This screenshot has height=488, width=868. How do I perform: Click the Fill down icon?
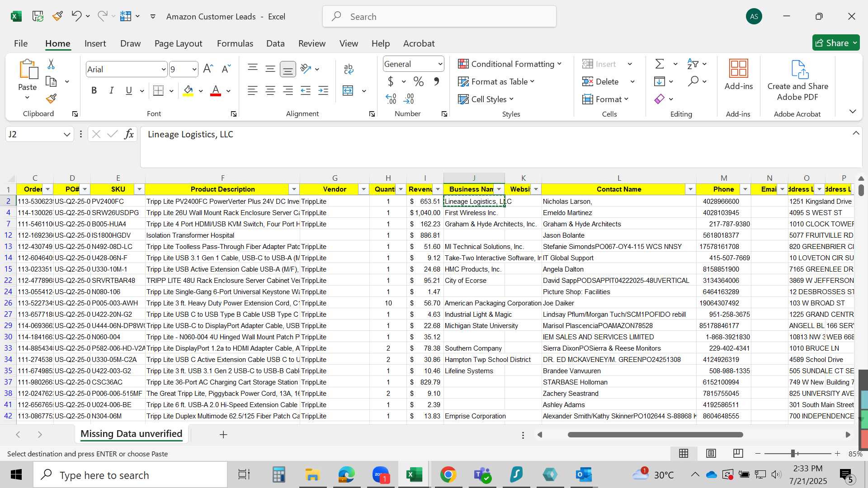click(660, 81)
